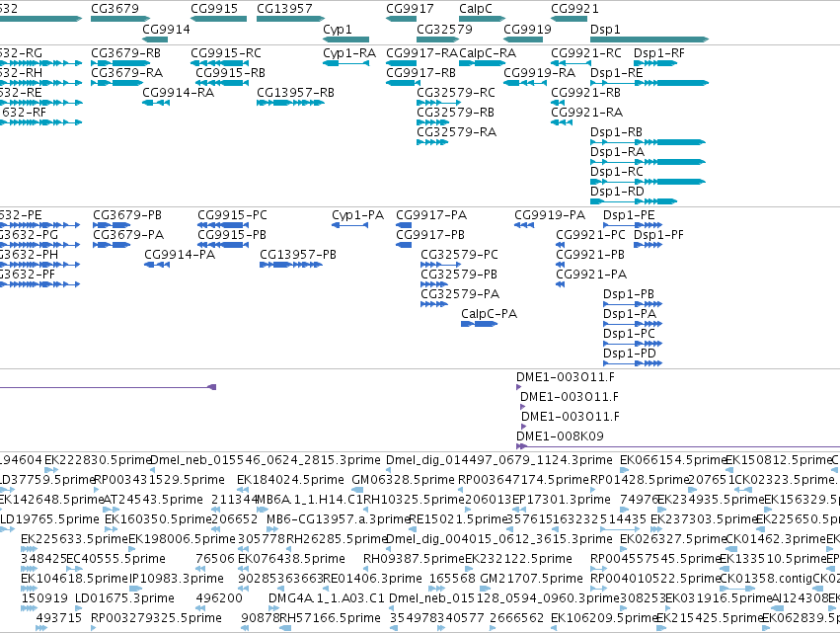Click the CG32579-RC transcript label
This screenshot has width=840, height=633.
coord(456,93)
